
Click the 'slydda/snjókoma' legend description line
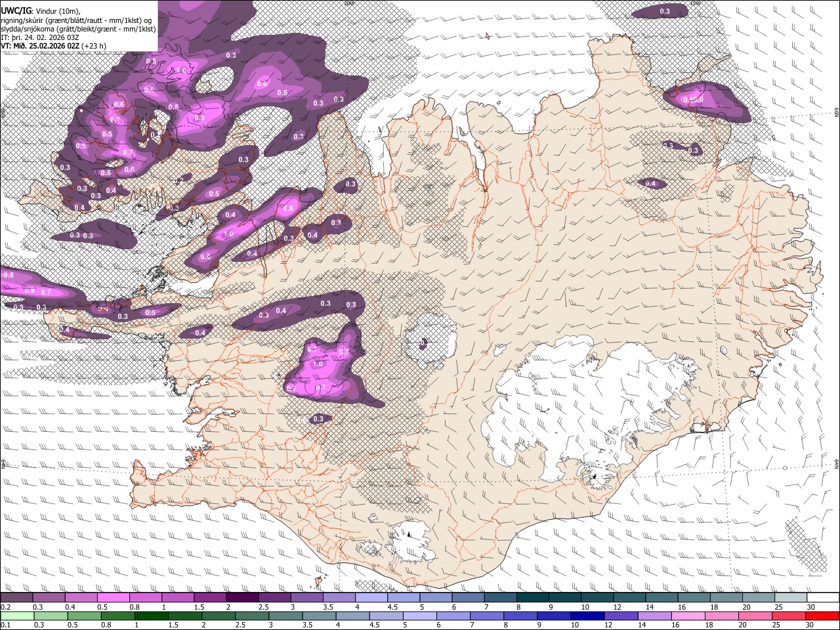click(78, 29)
